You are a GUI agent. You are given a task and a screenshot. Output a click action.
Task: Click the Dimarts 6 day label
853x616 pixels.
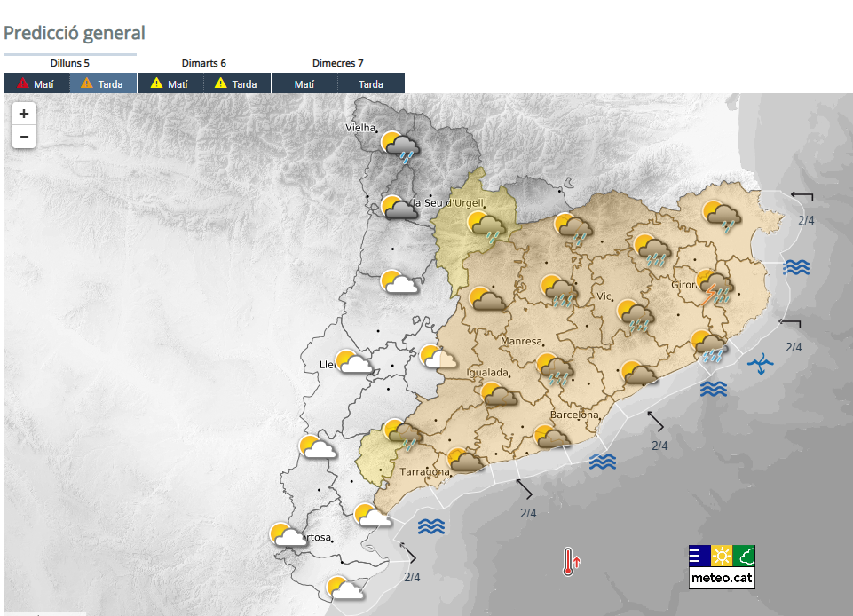[204, 63]
